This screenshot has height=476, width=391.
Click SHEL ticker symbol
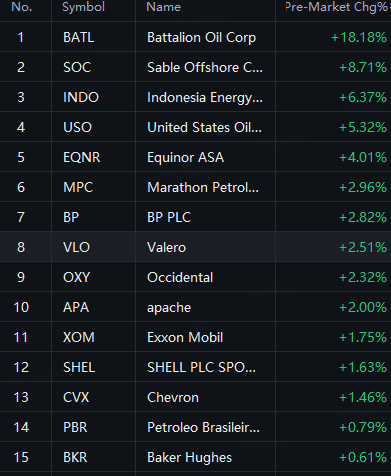click(79, 367)
